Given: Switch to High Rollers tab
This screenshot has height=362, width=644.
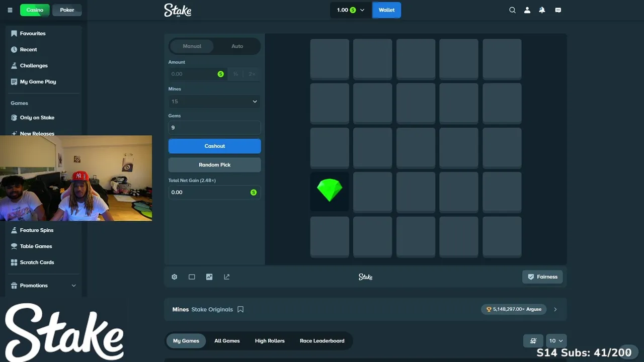Looking at the screenshot, I should coord(270,341).
